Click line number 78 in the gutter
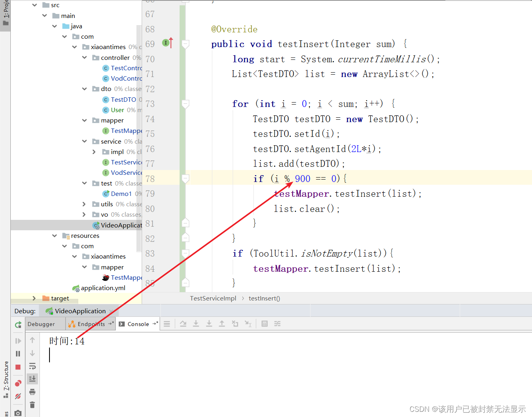The width and height of the screenshot is (532, 417). [150, 179]
